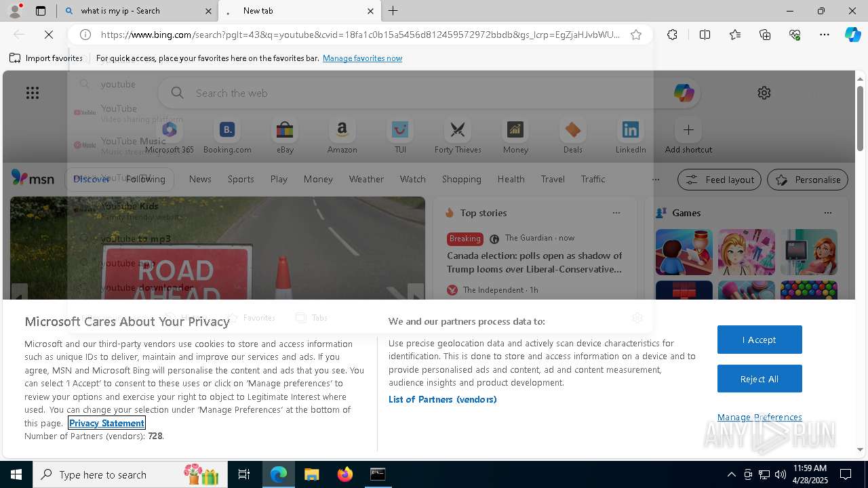Open the Collections icon
This screenshot has width=868, height=488.
765,35
